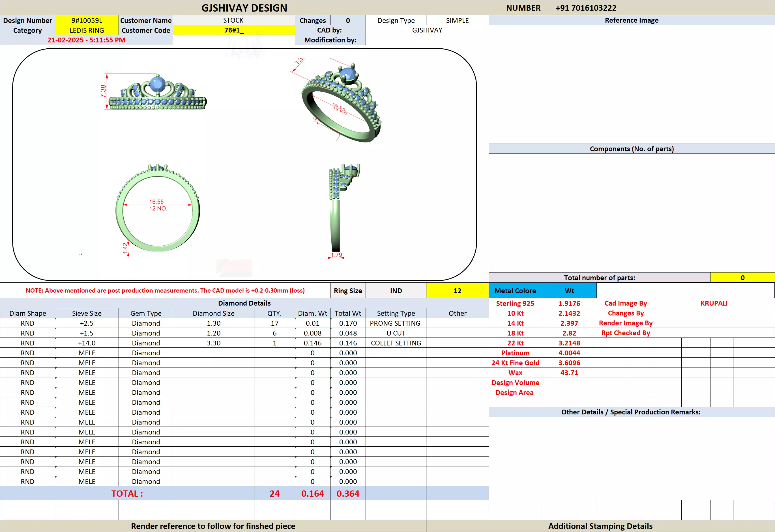Select the STOCK customer name cell
Screen dimensions: 775x532
click(x=233, y=20)
